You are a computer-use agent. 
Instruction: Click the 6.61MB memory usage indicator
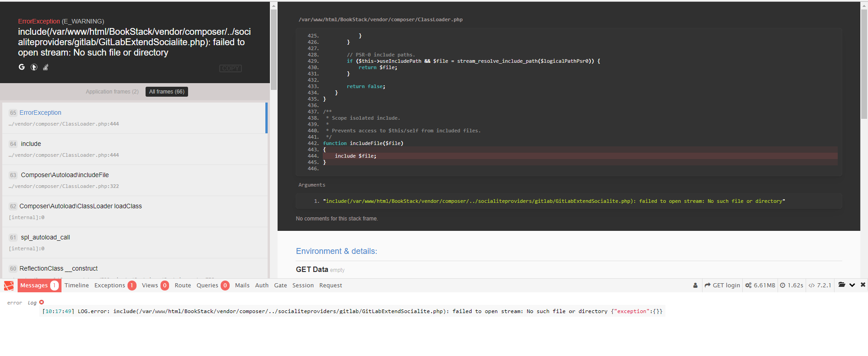(760, 286)
